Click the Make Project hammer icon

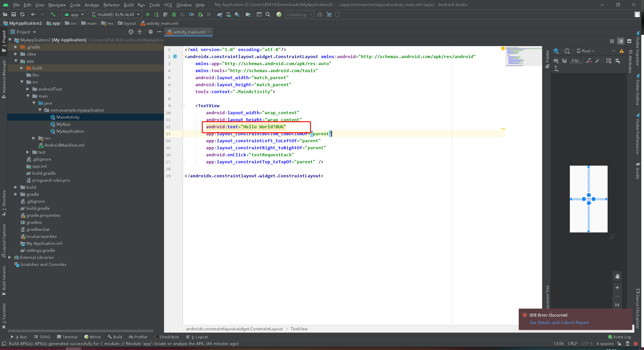pyautogui.click(x=53, y=14)
